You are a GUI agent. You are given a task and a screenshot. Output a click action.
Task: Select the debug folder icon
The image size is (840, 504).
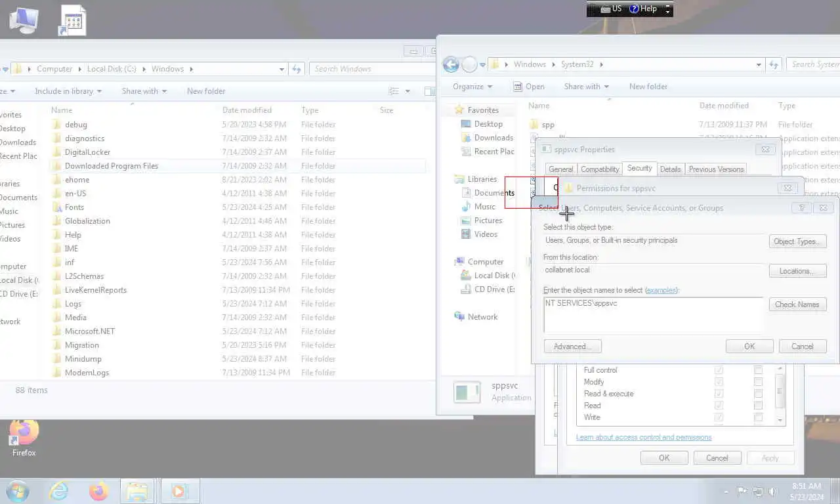tap(56, 125)
